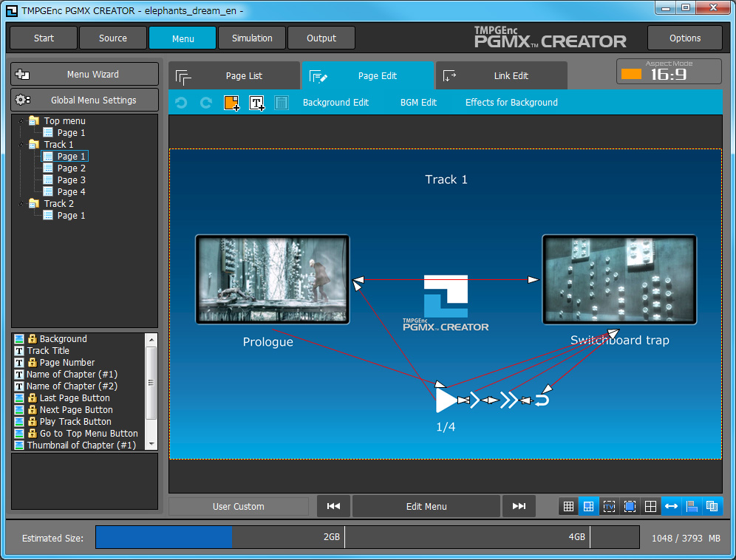
Task: Collapse the Track 1 tree node
Action: point(21,144)
